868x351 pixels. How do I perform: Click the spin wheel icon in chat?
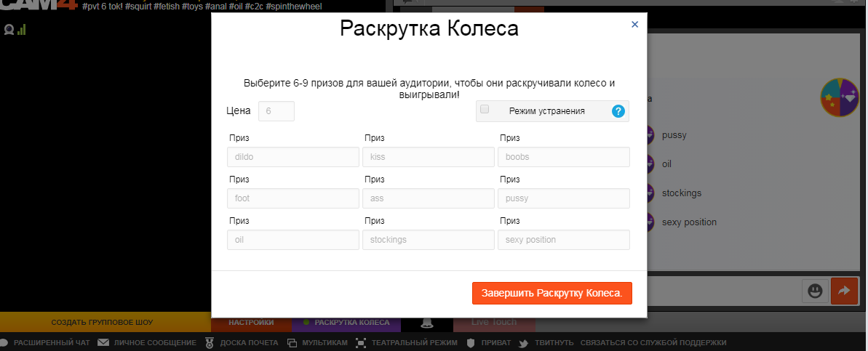840,97
